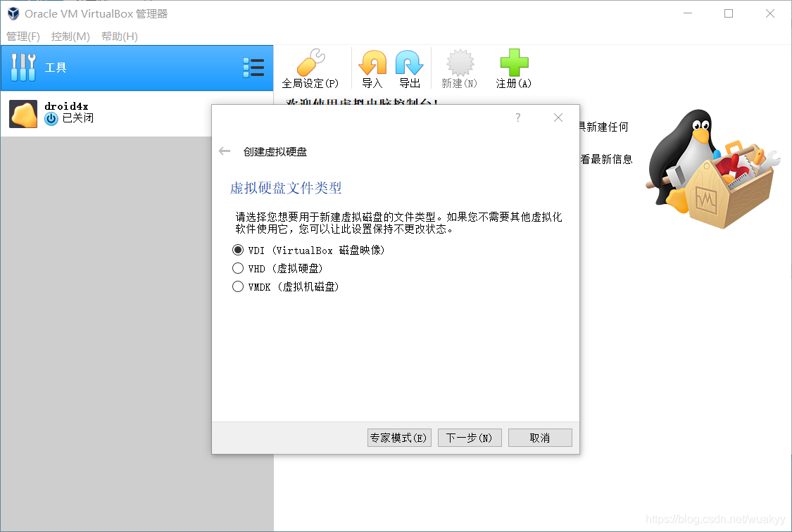Click the 虚拟硬盘文件类型 heading
Screen dimensions: 792x532
[286, 188]
